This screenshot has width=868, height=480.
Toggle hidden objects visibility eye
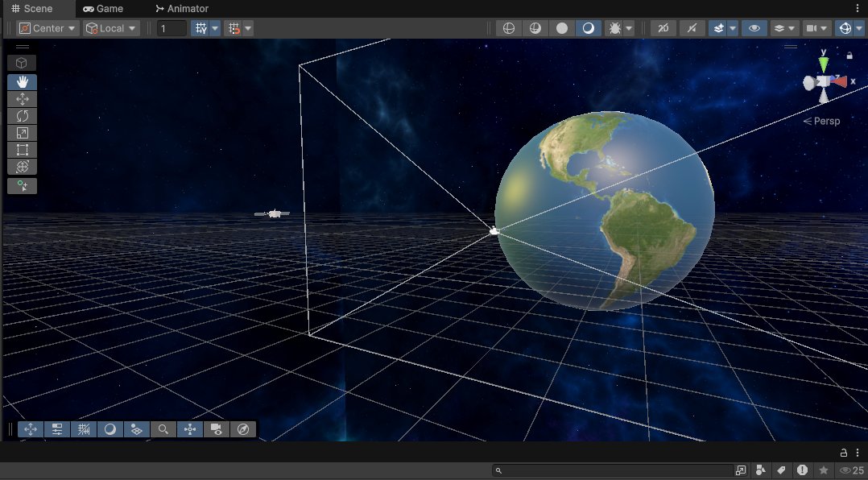click(754, 28)
